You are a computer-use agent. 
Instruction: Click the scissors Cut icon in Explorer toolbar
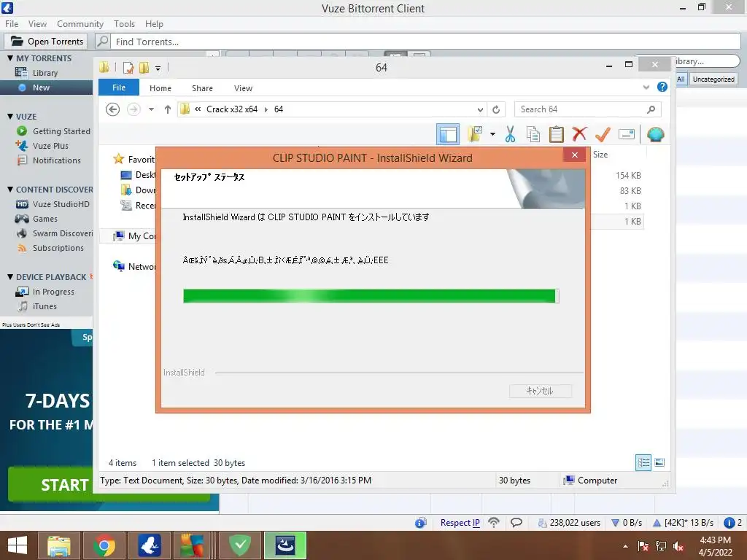click(x=510, y=135)
